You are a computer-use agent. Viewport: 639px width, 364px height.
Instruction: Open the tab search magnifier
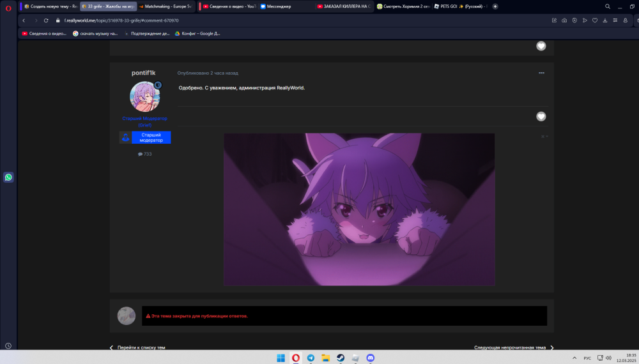(x=608, y=6)
